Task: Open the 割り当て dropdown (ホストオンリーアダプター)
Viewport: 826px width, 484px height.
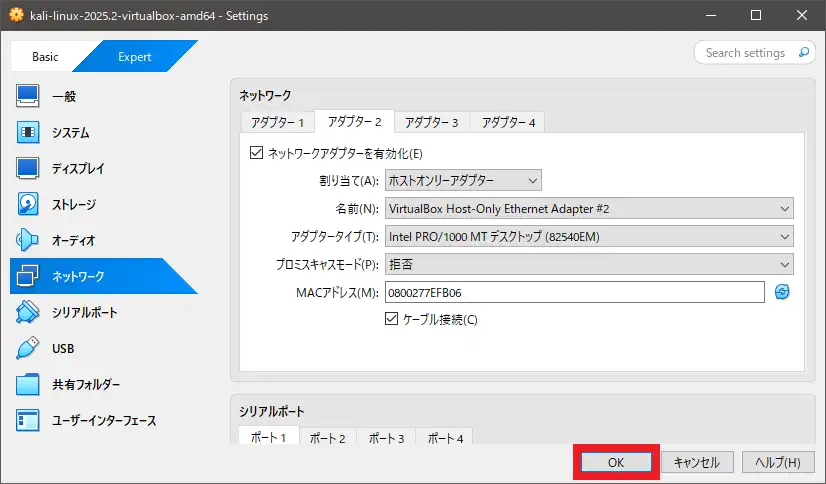Action: coord(463,181)
